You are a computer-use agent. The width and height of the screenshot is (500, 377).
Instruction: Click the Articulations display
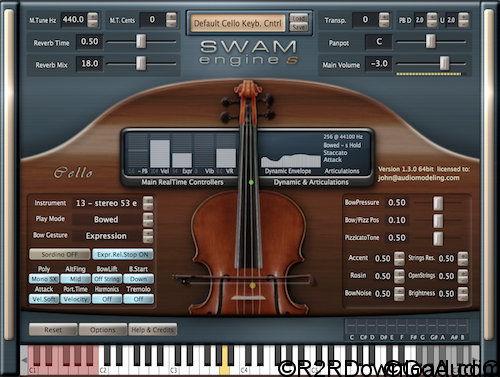(343, 153)
